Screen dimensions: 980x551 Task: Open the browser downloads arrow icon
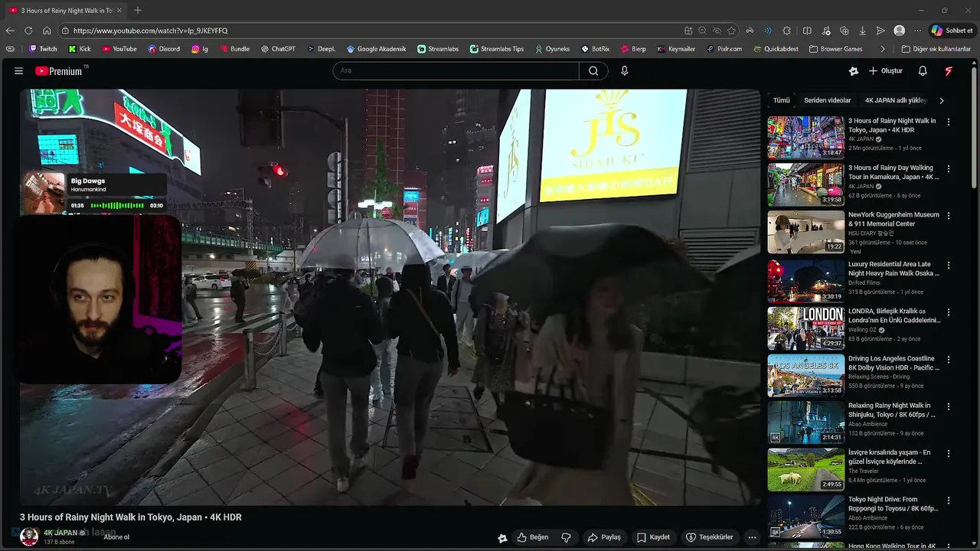pos(862,31)
